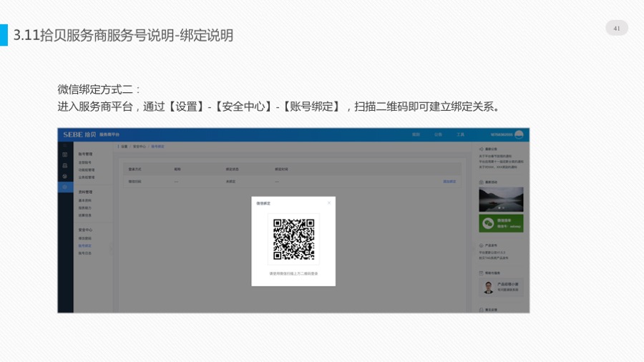
Task: Click the 添加绑定 link in table row
Action: point(449,182)
